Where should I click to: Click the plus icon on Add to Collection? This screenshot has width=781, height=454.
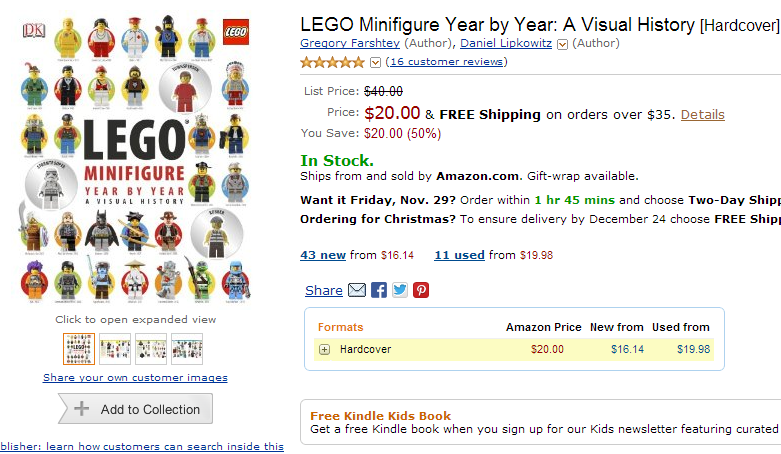(82, 409)
